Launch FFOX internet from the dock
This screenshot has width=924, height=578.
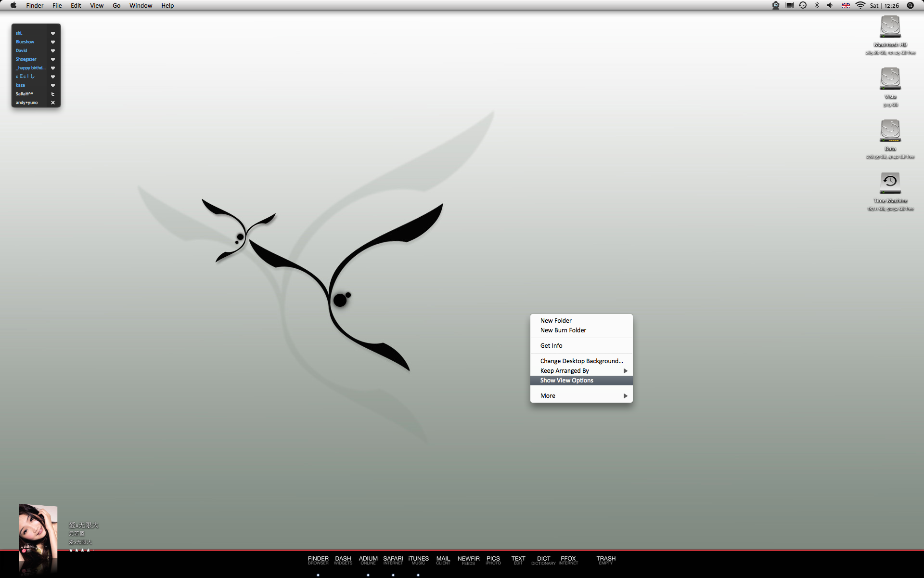568,560
